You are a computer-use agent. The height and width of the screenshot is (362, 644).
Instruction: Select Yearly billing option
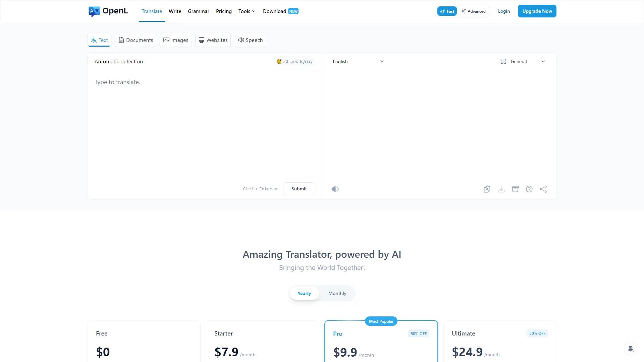(304, 293)
